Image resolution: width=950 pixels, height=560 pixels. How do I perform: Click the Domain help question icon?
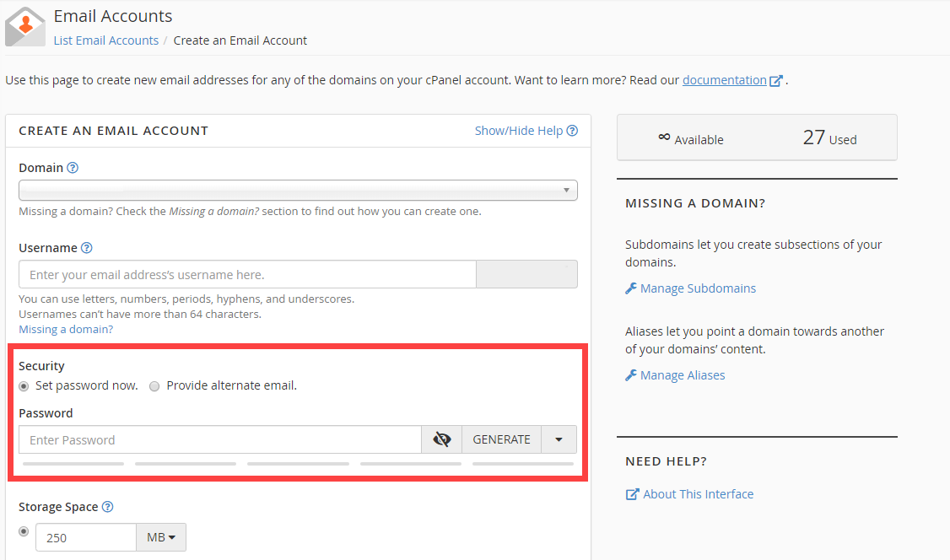(x=73, y=168)
